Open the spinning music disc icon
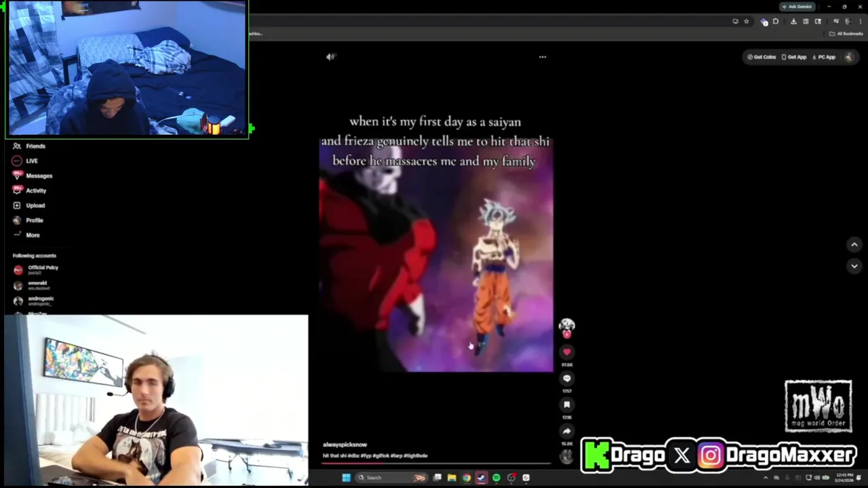This screenshot has width=868, height=488. click(x=566, y=457)
